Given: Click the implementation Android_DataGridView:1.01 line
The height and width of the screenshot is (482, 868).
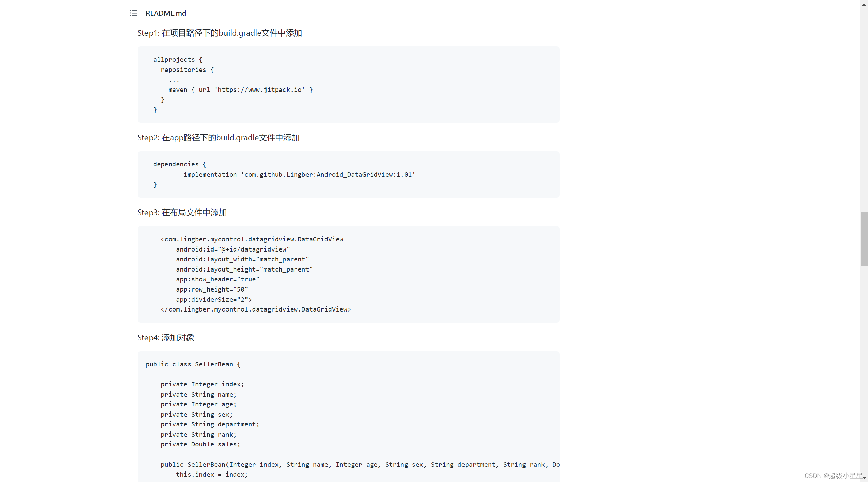Looking at the screenshot, I should point(299,175).
